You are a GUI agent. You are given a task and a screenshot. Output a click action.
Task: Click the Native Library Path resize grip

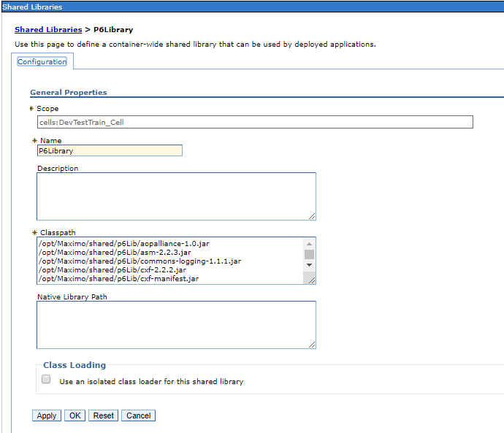[312, 345]
